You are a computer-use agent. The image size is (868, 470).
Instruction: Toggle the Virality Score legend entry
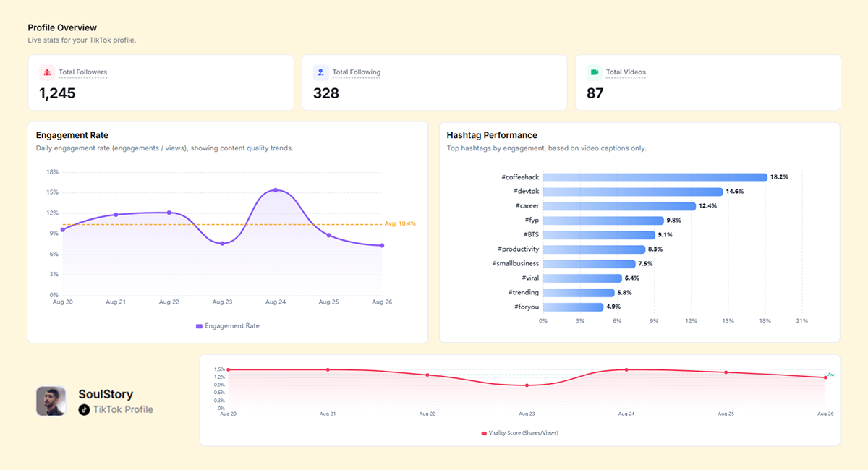coord(519,433)
